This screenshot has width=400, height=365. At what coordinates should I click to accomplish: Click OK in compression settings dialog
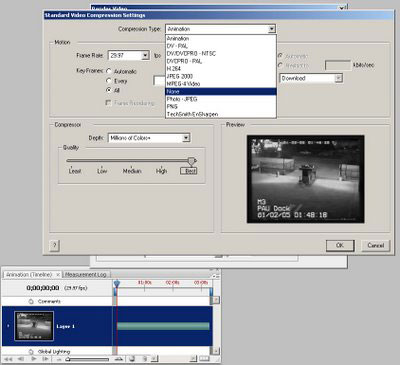(x=340, y=245)
